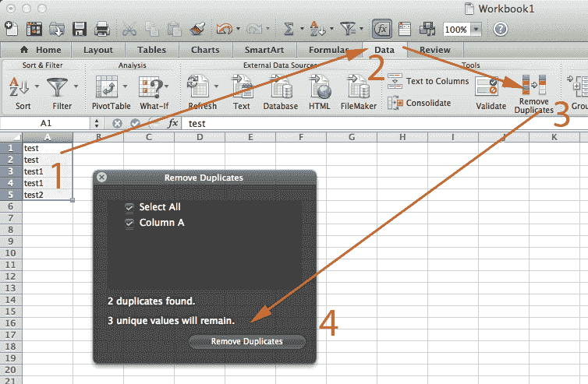The height and width of the screenshot is (384, 588).
Task: Click the Sort ribbon button
Action: pos(18,93)
